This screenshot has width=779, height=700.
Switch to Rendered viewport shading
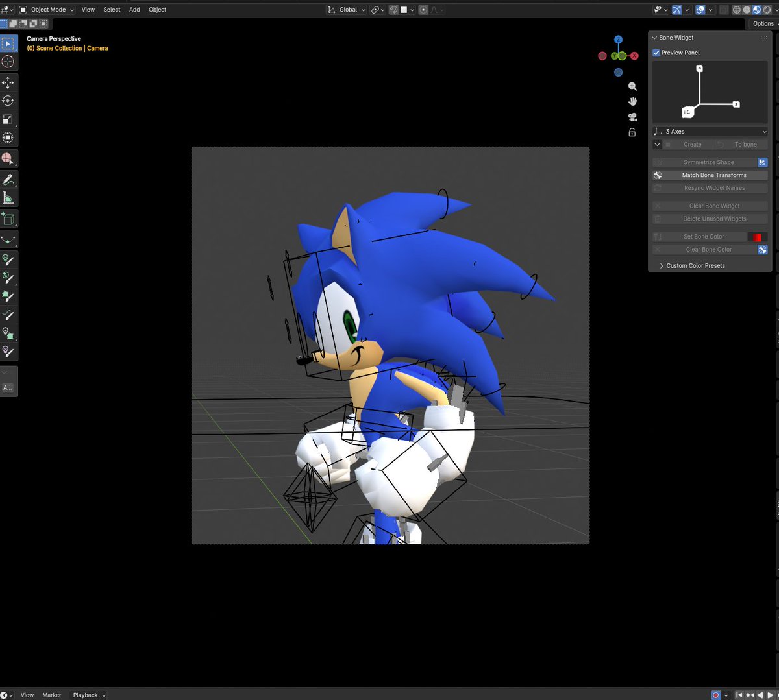[767, 10]
